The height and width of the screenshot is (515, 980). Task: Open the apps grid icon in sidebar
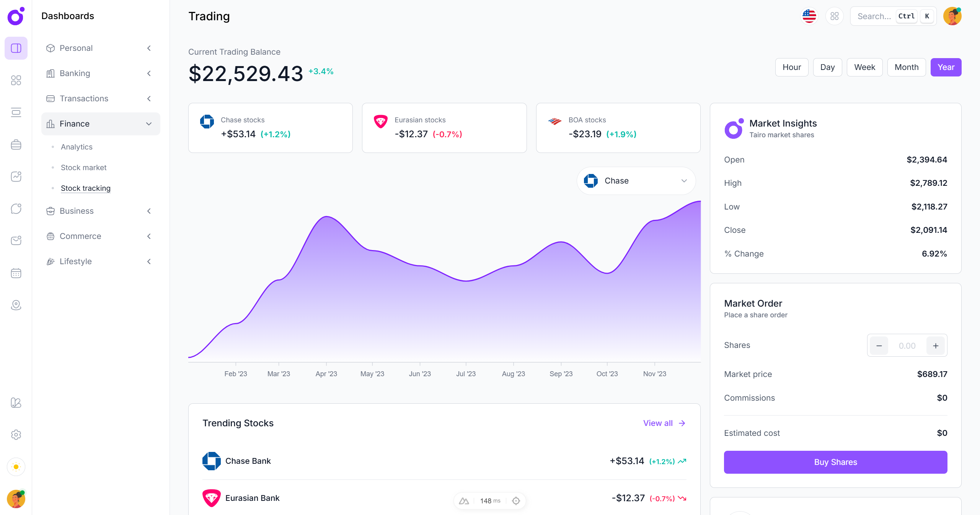(x=16, y=80)
